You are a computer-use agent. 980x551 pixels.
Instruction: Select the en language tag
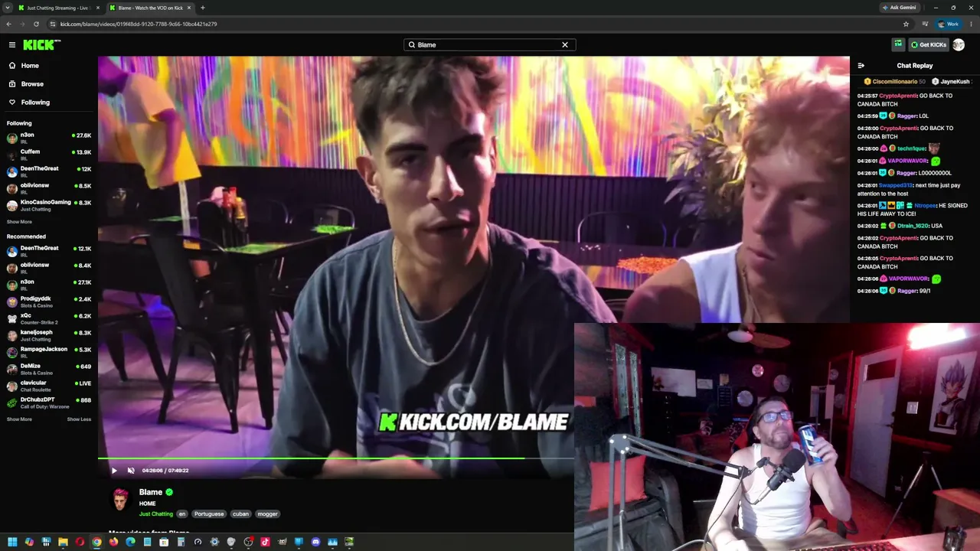click(182, 514)
